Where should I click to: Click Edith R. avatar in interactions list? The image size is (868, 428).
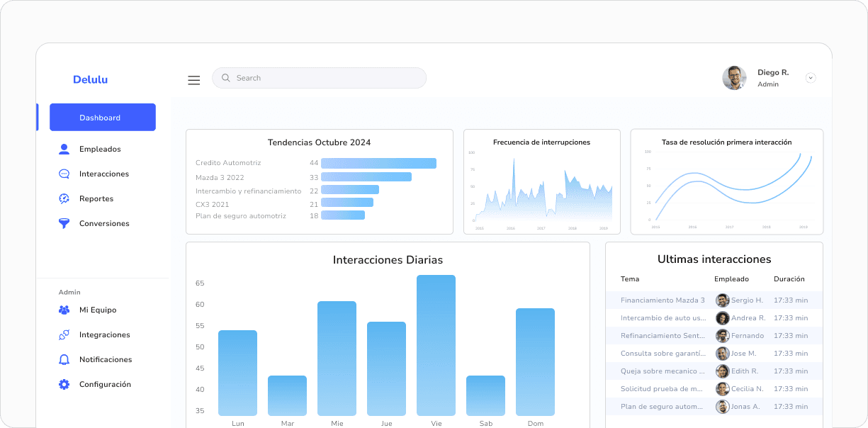point(723,371)
